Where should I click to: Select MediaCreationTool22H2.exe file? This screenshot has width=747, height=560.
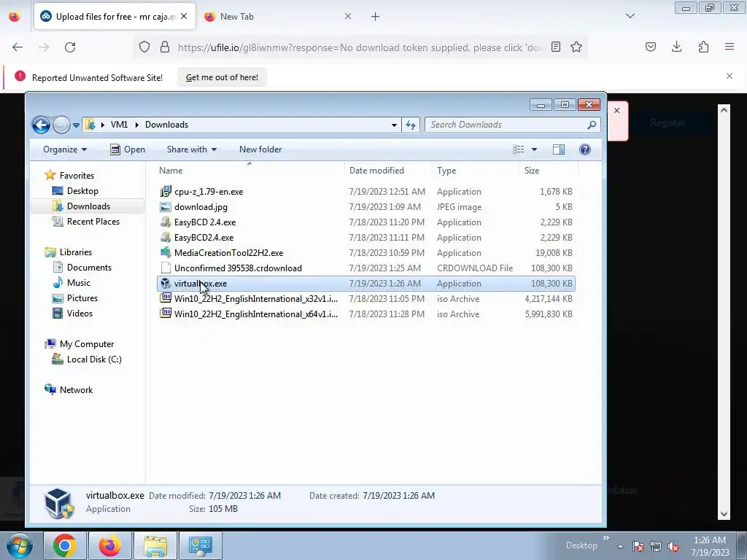click(x=228, y=252)
